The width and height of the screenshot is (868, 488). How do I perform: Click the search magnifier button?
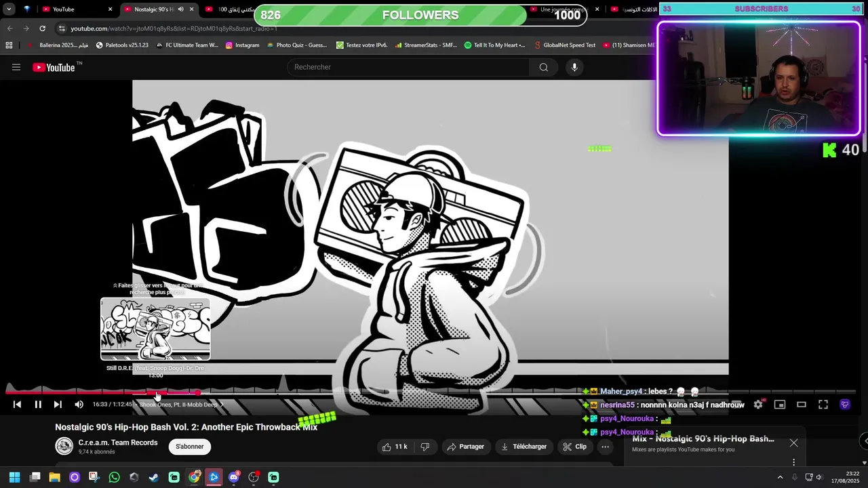(543, 67)
